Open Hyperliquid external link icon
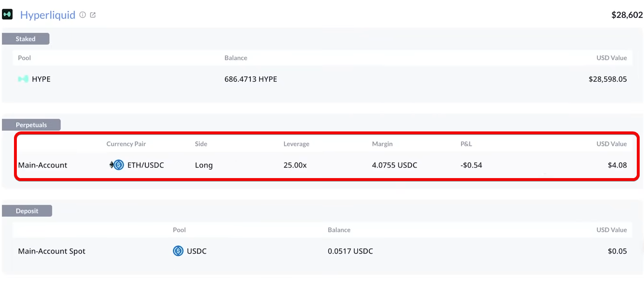This screenshot has width=644, height=283. (x=93, y=15)
